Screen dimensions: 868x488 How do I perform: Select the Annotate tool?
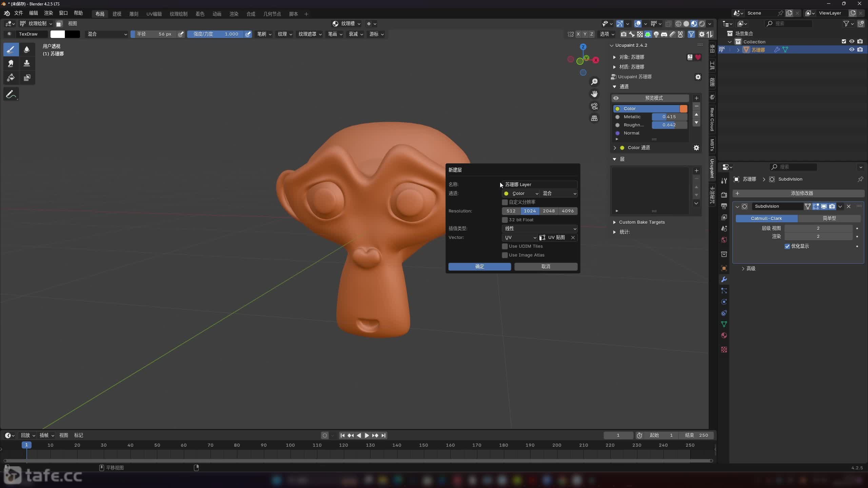(x=11, y=95)
